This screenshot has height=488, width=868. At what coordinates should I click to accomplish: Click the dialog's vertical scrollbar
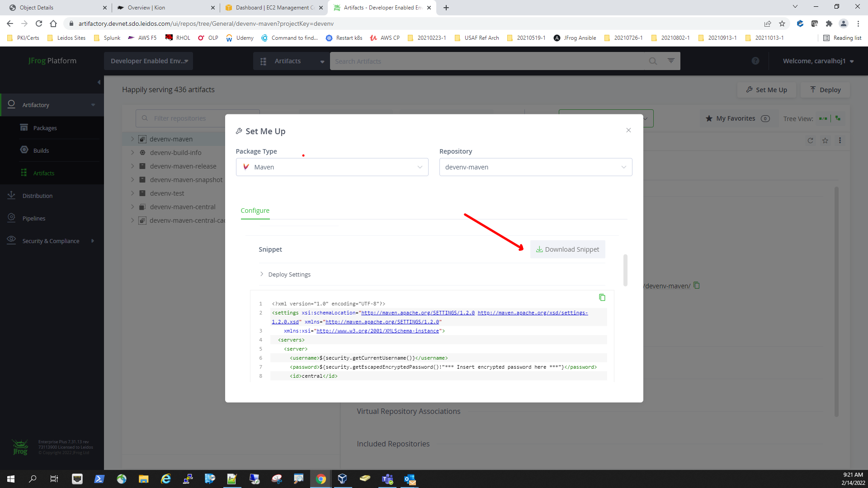(625, 270)
